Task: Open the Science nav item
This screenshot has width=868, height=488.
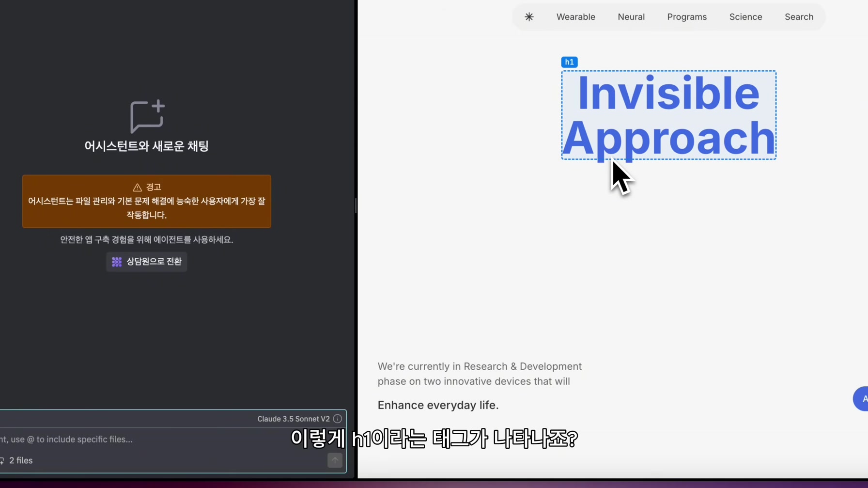Action: pyautogui.click(x=745, y=17)
